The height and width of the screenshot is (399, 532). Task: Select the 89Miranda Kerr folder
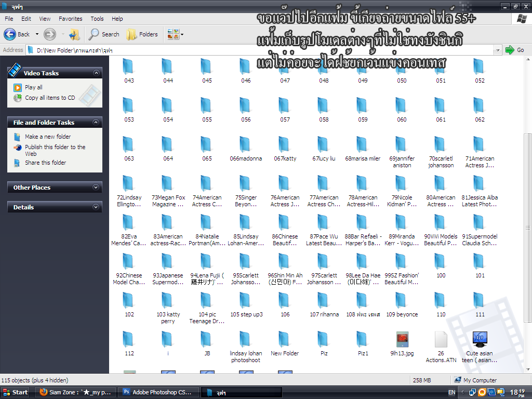point(402,230)
